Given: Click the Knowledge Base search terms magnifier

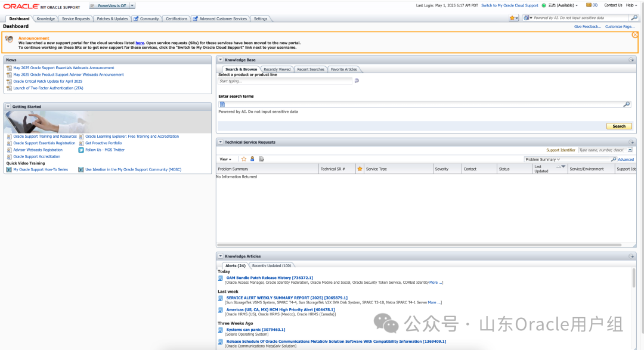Looking at the screenshot, I should coord(626,104).
